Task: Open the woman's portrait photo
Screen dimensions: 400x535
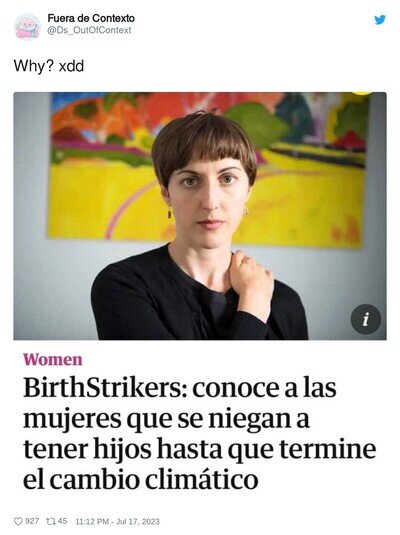Action: tap(200, 216)
